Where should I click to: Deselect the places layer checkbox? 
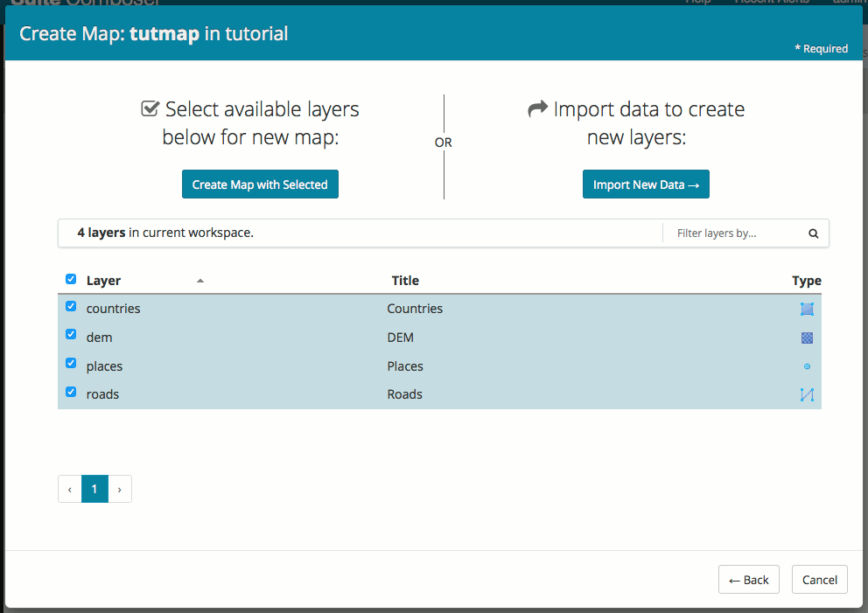pyautogui.click(x=71, y=364)
